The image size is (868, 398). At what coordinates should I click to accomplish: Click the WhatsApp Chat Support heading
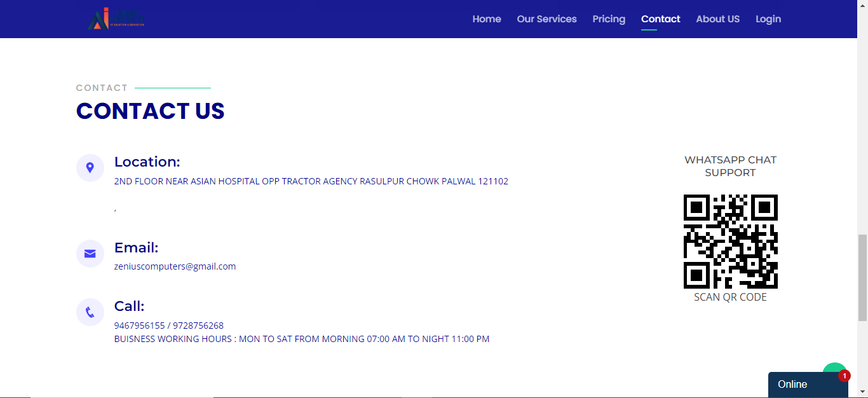pyautogui.click(x=730, y=166)
